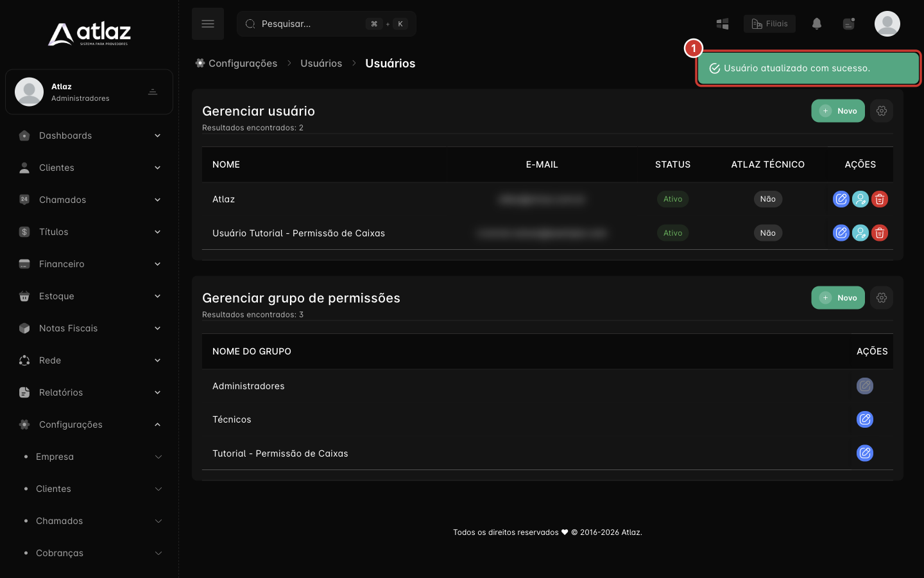The height and width of the screenshot is (578, 924).
Task: Edit the Tutorial - Permissão de Caixas group
Action: click(865, 453)
